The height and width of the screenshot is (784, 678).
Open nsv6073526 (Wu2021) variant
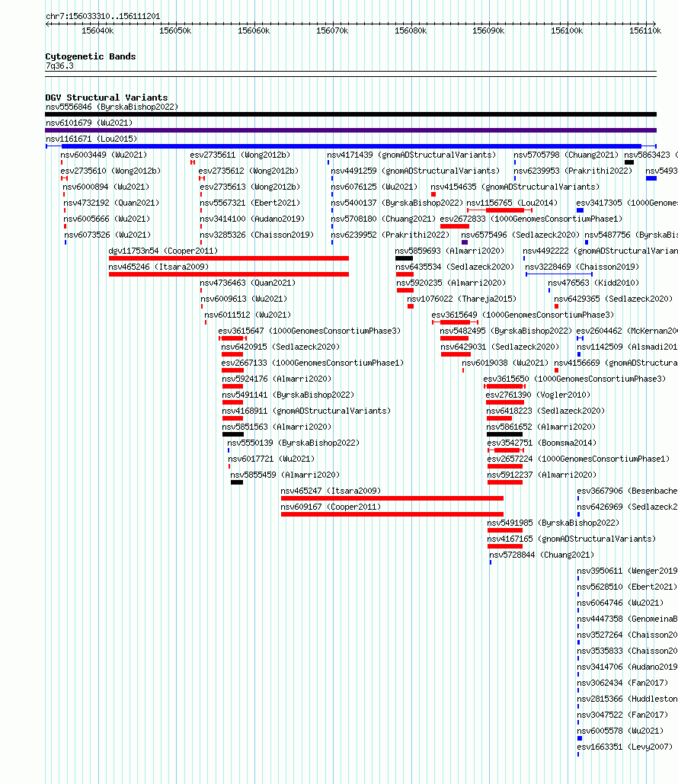[x=107, y=235]
